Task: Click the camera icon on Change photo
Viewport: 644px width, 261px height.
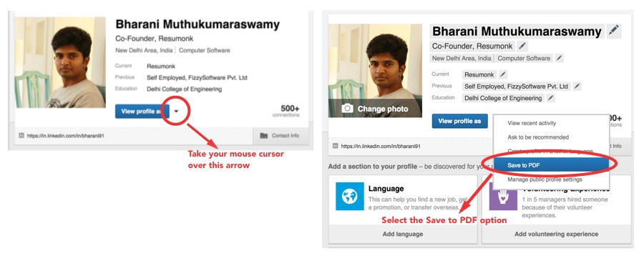Action: [x=348, y=109]
